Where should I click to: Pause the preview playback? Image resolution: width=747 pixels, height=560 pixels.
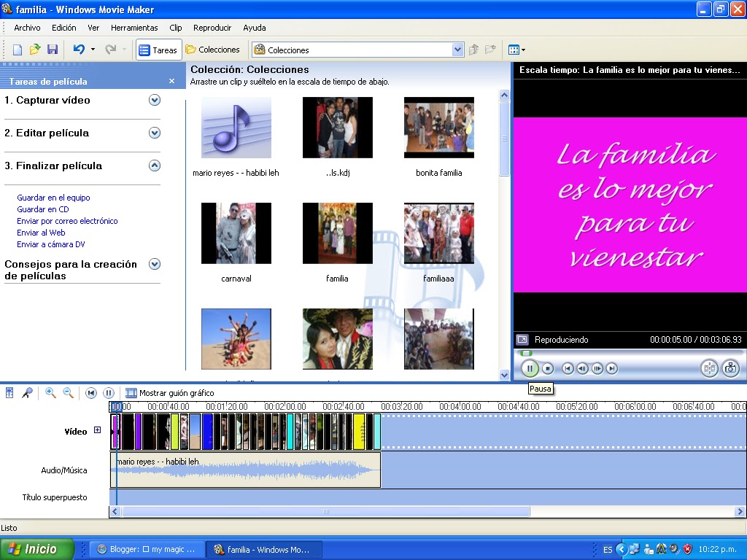point(530,368)
